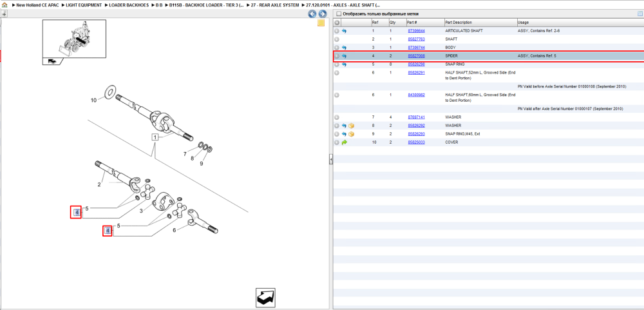Click the blue forward navigation arrow
The image size is (644, 310).
pyautogui.click(x=323, y=14)
